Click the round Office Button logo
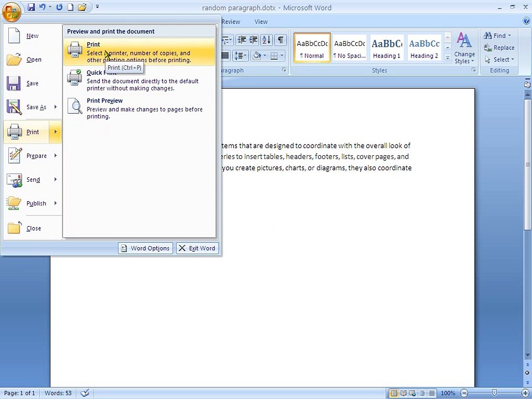The height and width of the screenshot is (399, 532). pos(11,12)
